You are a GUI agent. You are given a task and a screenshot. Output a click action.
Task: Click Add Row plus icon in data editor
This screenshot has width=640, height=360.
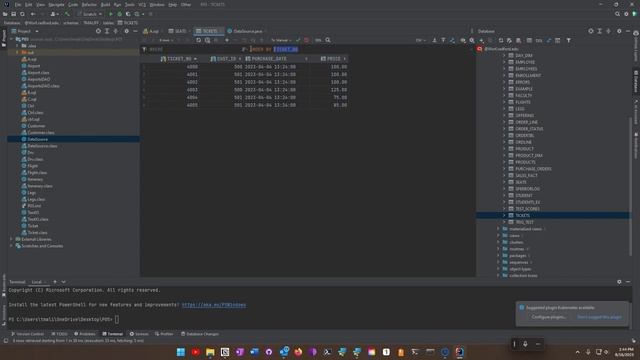pos(227,40)
